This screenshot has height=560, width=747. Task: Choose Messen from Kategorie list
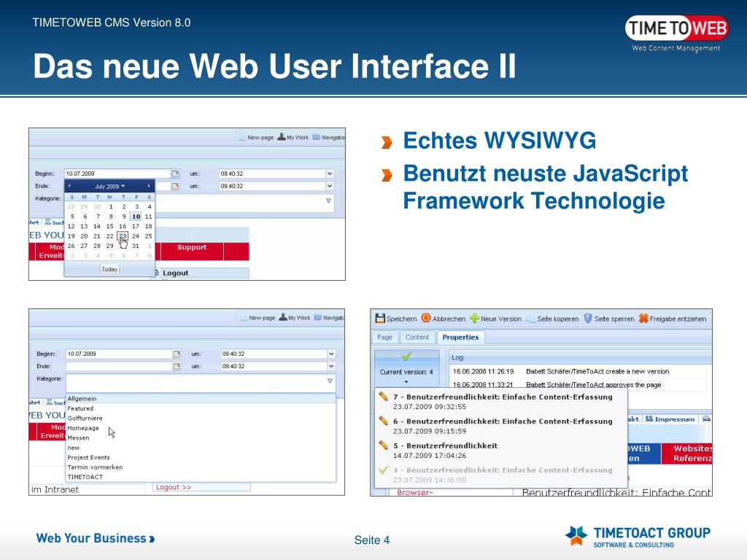pos(201,437)
